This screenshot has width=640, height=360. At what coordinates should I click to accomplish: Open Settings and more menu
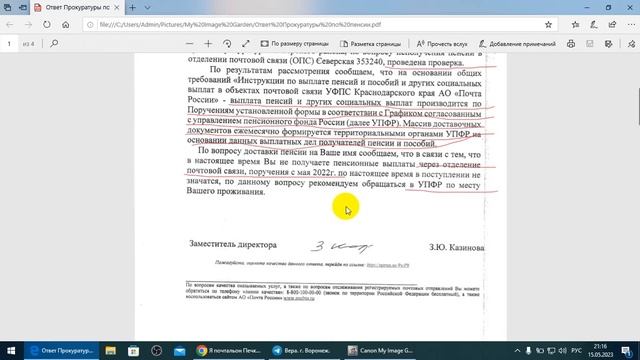(x=631, y=24)
